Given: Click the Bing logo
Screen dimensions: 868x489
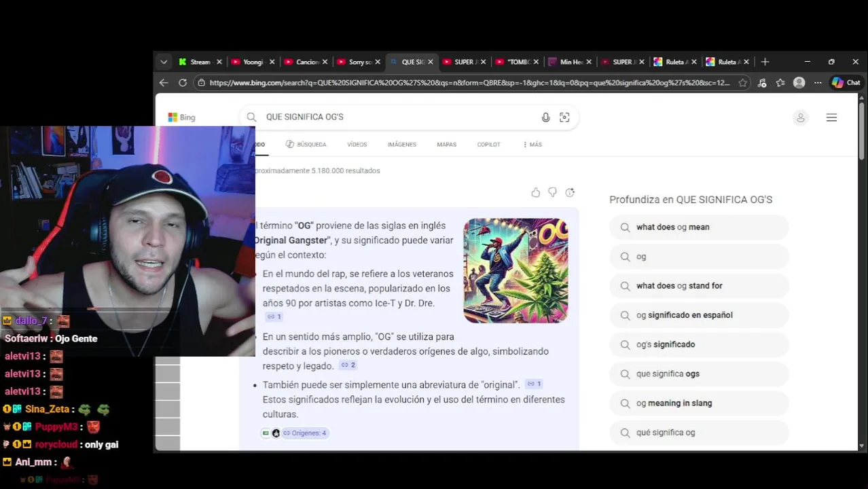Looking at the screenshot, I should click(x=181, y=117).
